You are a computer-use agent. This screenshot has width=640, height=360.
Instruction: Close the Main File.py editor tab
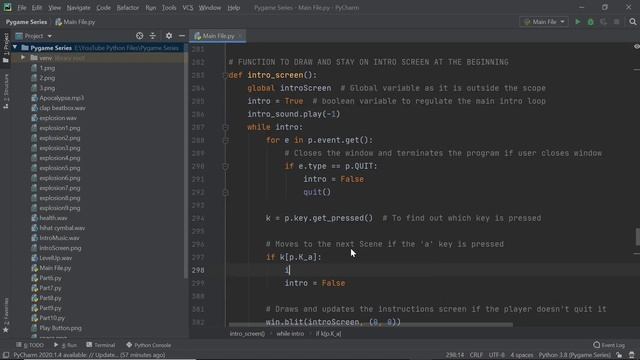tap(240, 36)
